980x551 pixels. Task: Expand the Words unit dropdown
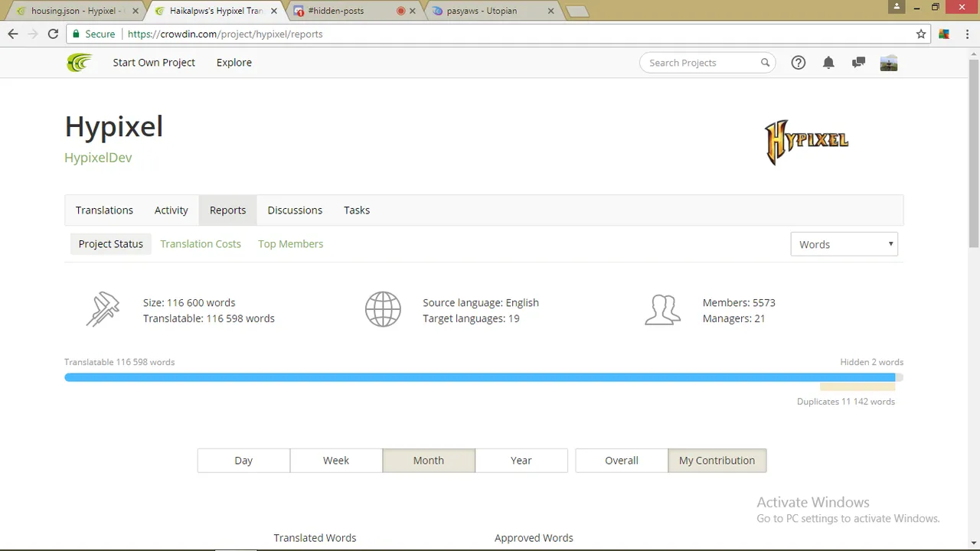[844, 244]
